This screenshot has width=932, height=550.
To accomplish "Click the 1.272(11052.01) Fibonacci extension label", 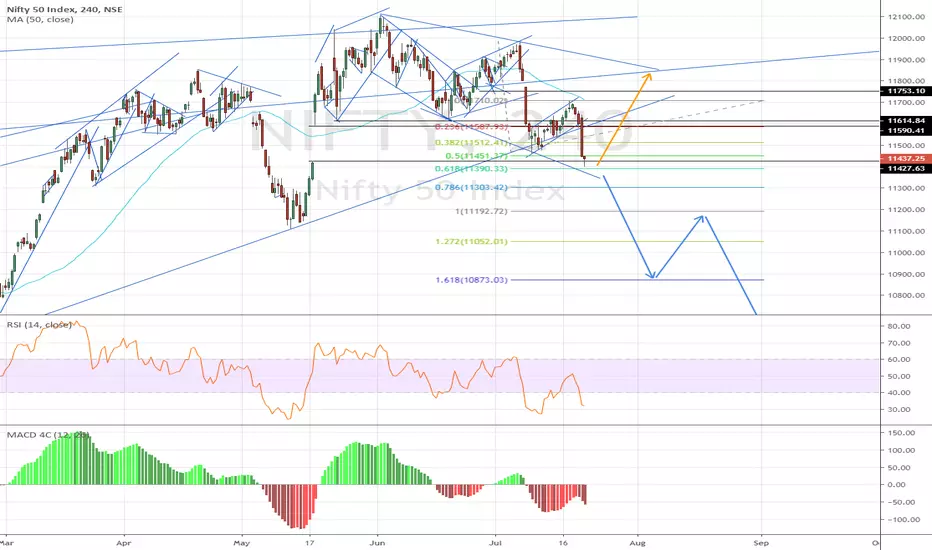I will click(471, 241).
